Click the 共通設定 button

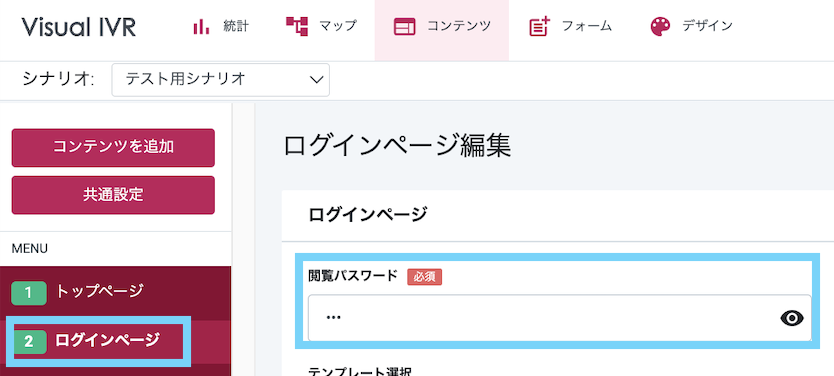pos(113,195)
